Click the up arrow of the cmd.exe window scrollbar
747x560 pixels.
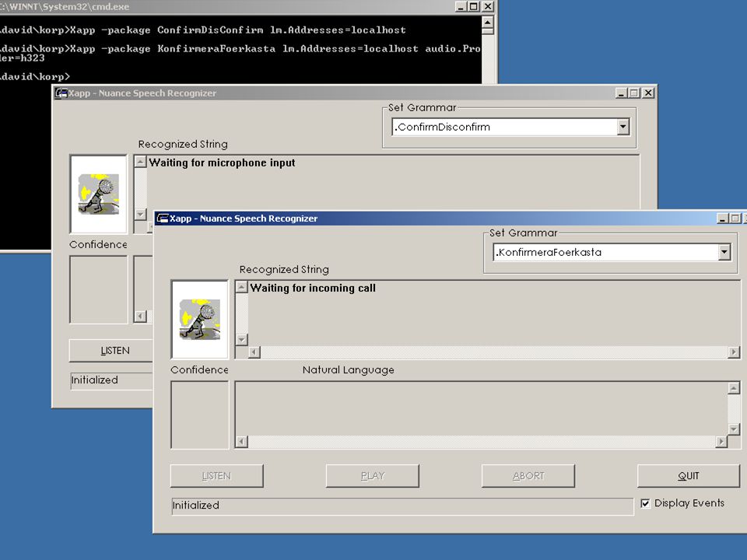coord(487,23)
